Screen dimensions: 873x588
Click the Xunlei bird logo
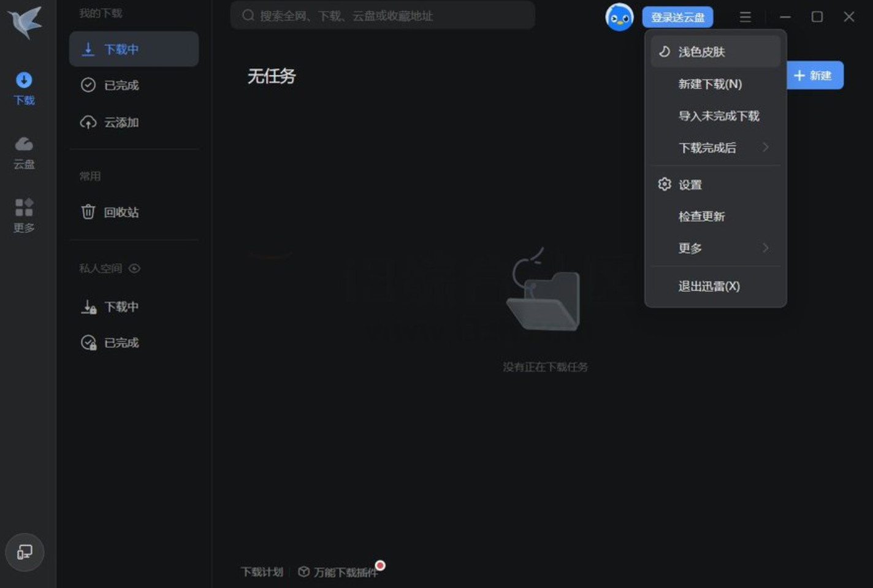point(25,23)
